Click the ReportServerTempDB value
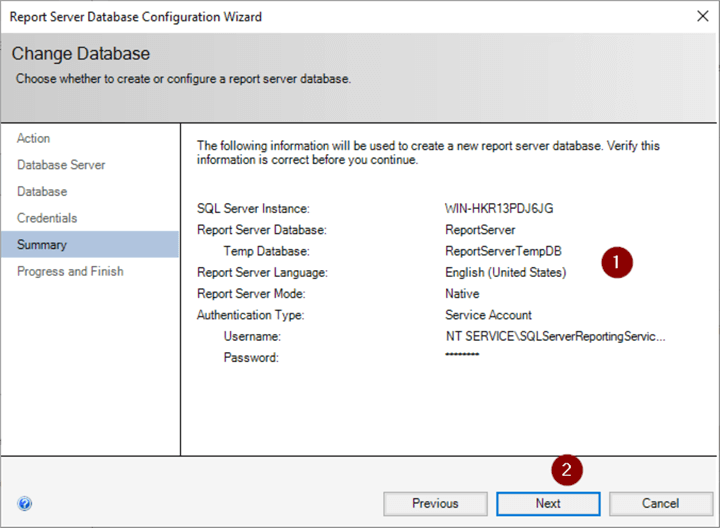 coord(504,251)
